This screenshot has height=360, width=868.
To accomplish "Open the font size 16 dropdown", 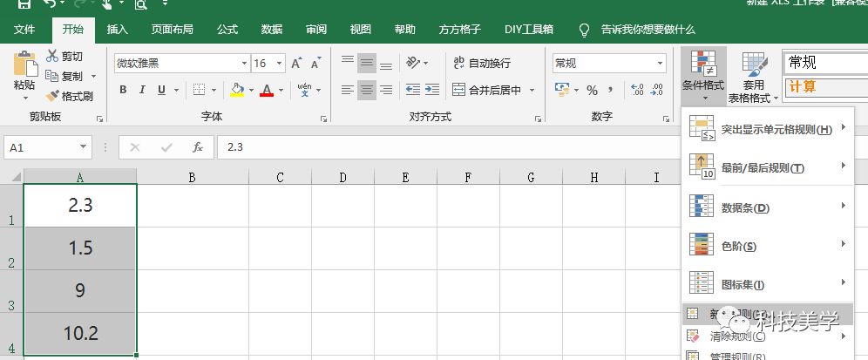I will [280, 63].
